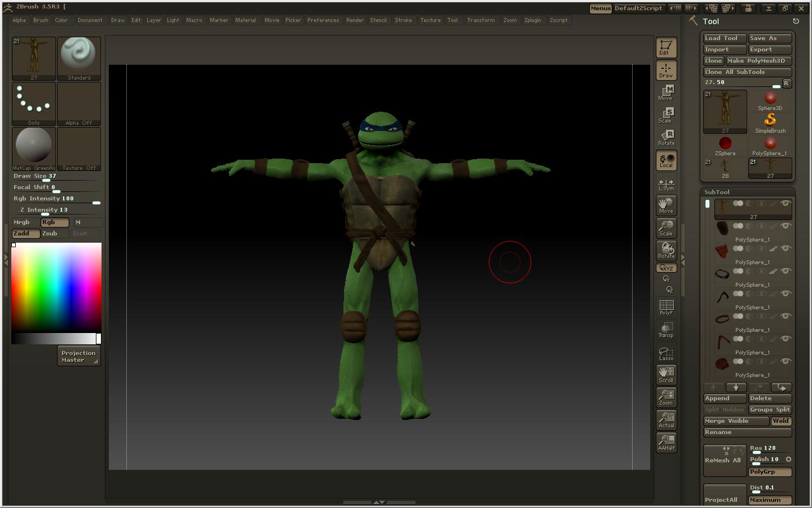The width and height of the screenshot is (812, 508).
Task: Select the Draw mode button
Action: tap(666, 70)
